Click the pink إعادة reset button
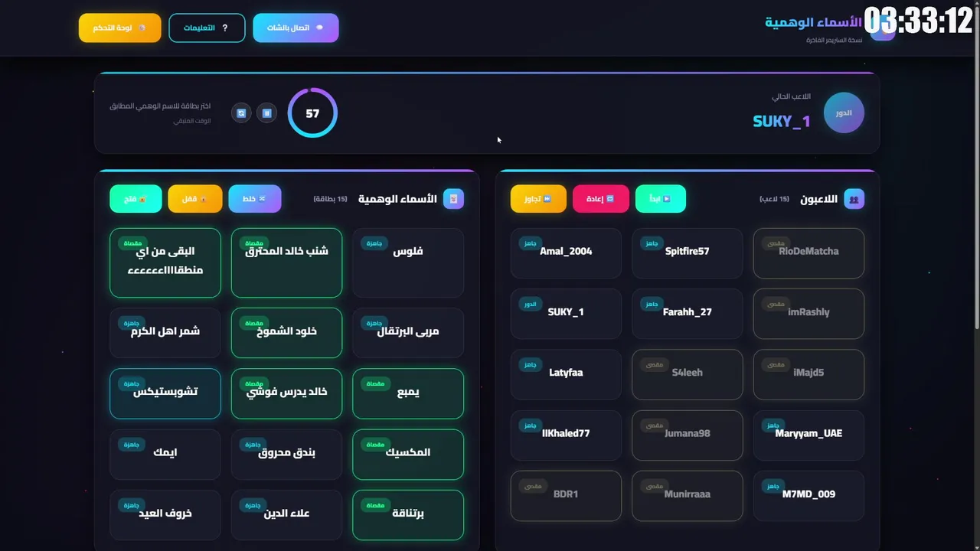Screen dimensions: 980x551 [601, 199]
